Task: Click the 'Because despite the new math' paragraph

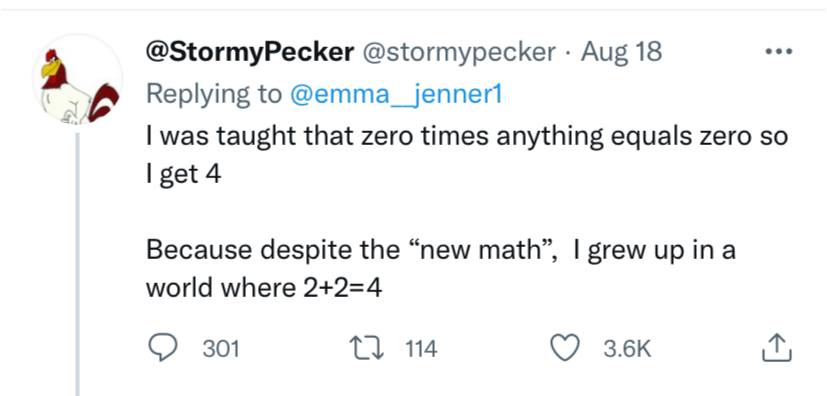Action: coord(440,268)
